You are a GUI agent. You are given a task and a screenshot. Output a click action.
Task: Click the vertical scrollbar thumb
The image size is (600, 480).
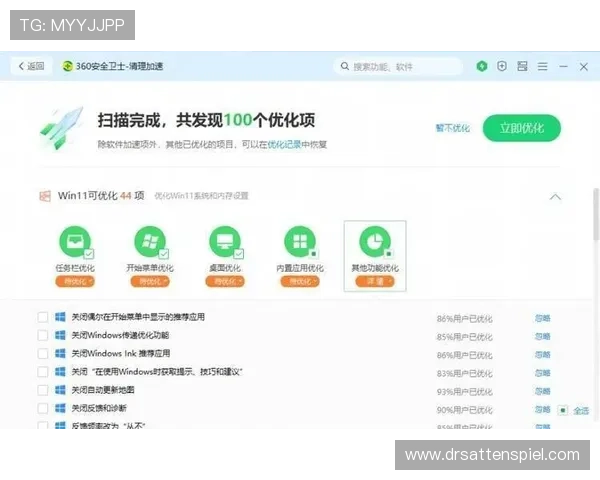pos(596,214)
